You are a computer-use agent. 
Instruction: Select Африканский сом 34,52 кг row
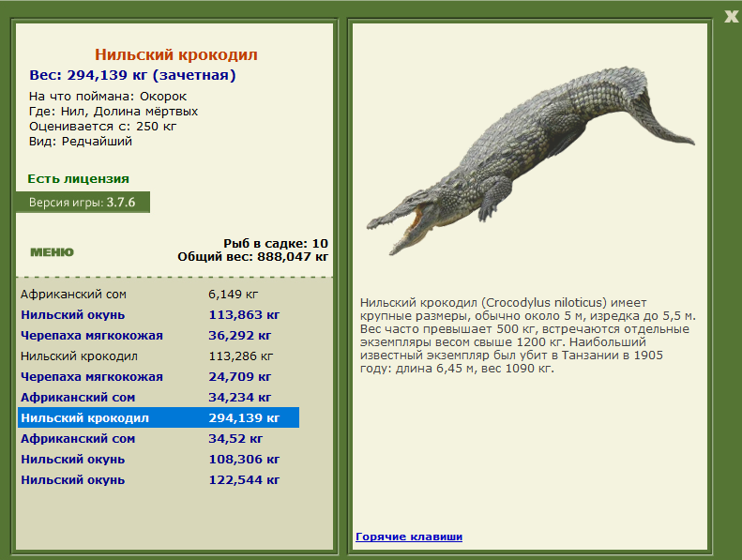point(159,438)
